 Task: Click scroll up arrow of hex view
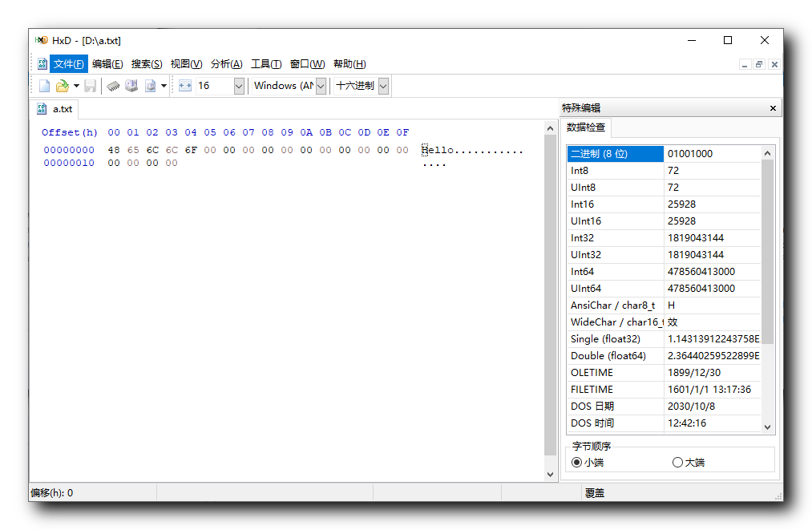550,128
